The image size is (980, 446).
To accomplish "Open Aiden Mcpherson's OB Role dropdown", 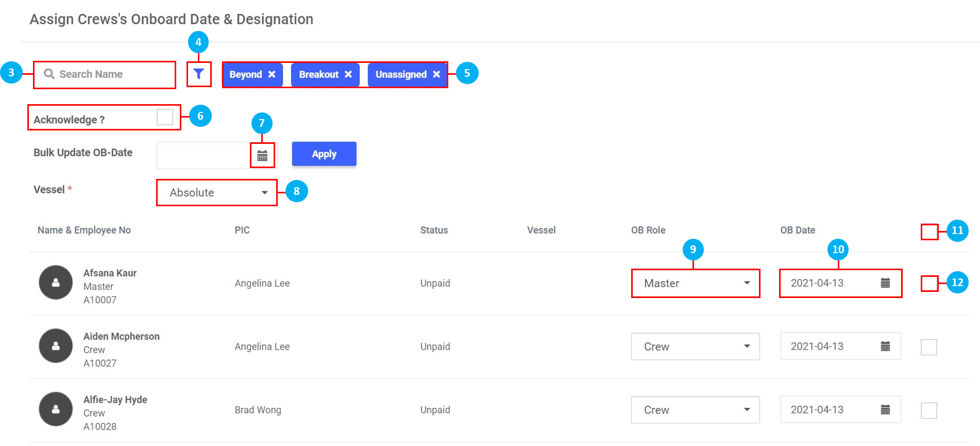I will pyautogui.click(x=695, y=346).
